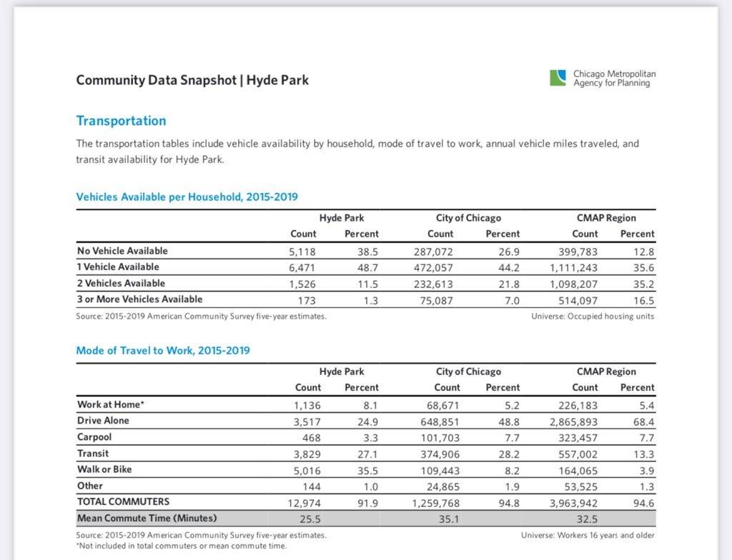Image resolution: width=732 pixels, height=560 pixels.
Task: Click the Hyde Park total commuters 12,974
Action: 304,504
